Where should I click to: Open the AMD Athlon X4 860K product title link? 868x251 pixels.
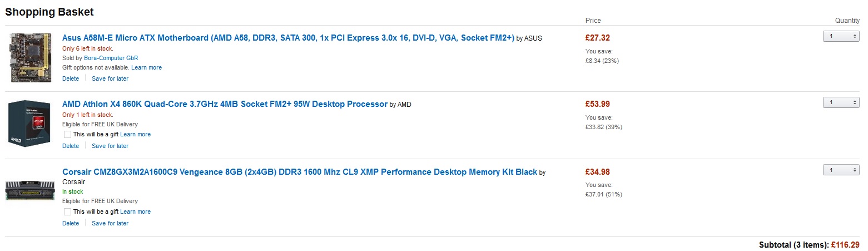click(225, 104)
